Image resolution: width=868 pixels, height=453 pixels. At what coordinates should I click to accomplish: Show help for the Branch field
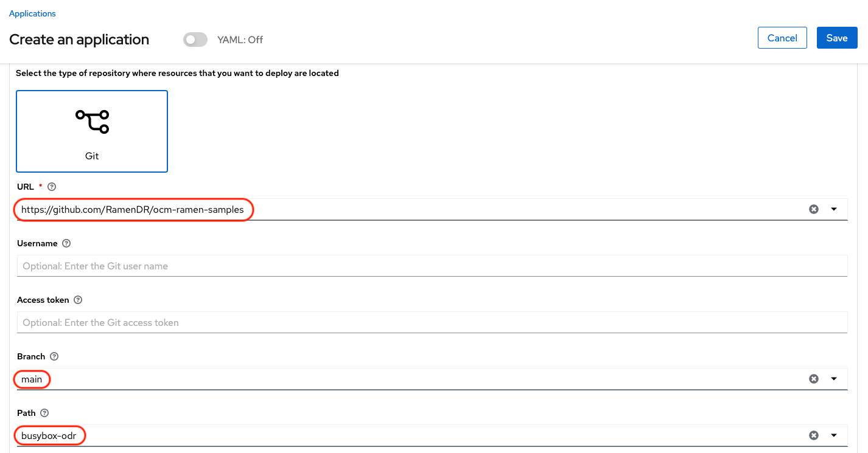(54, 356)
